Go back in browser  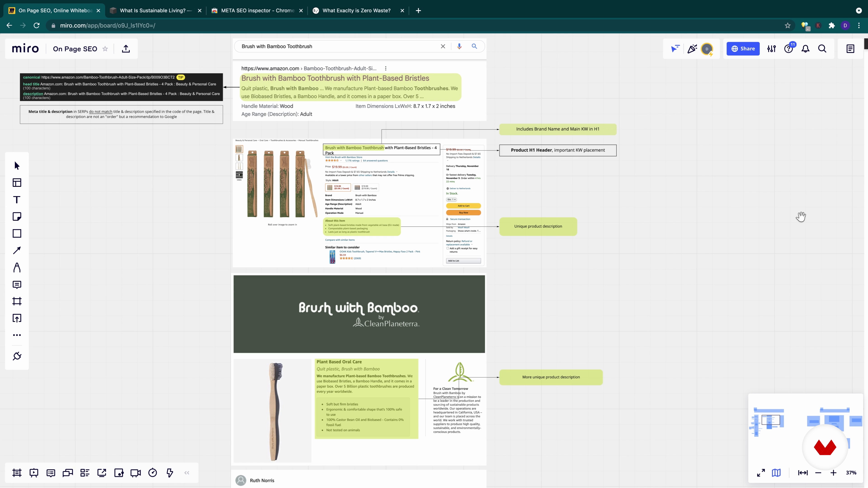point(9,25)
